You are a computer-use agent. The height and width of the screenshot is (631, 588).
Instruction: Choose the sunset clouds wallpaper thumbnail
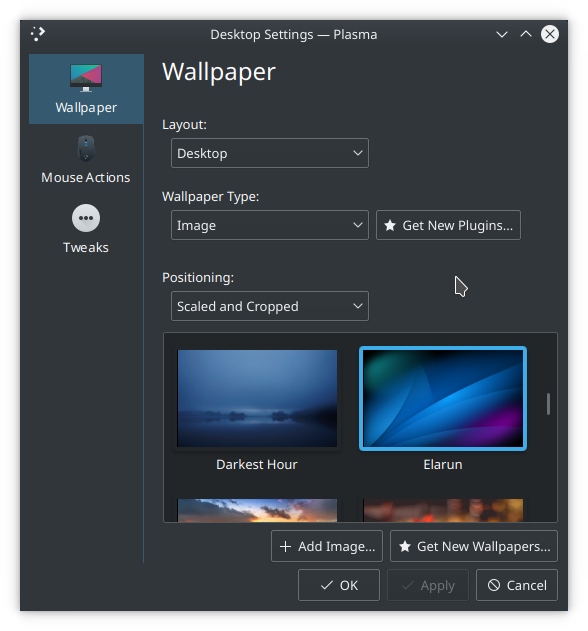pyautogui.click(x=257, y=510)
